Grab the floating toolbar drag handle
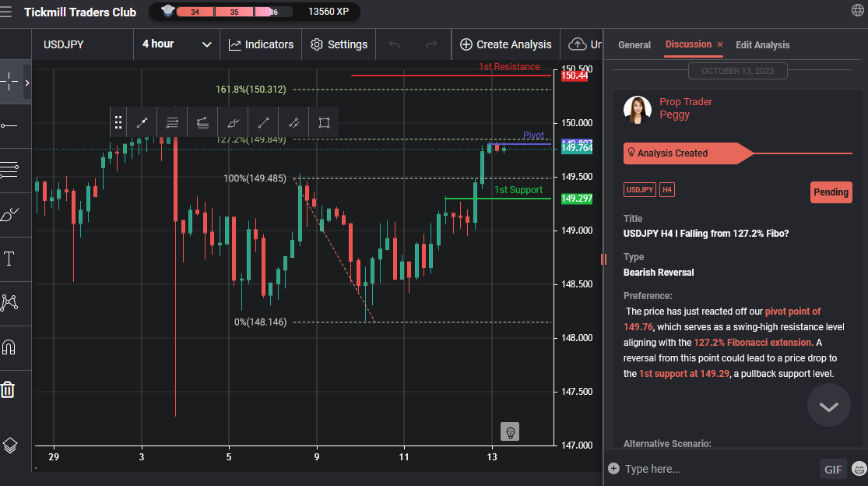The width and height of the screenshot is (868, 486). click(118, 122)
